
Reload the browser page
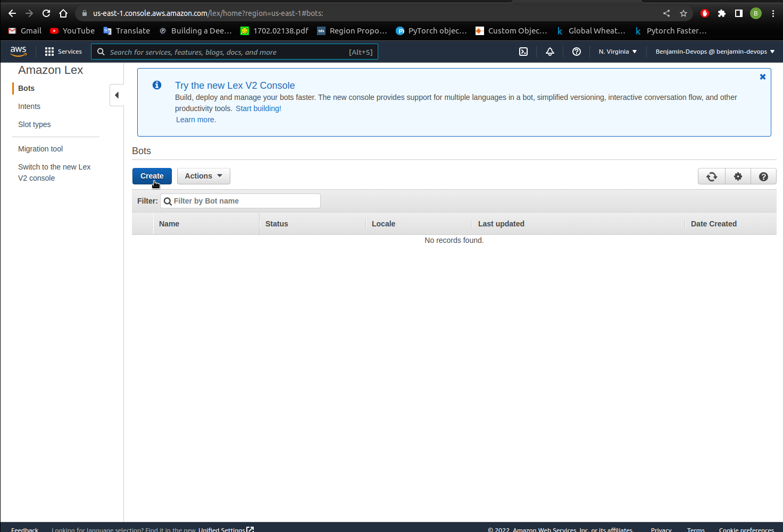[46, 13]
